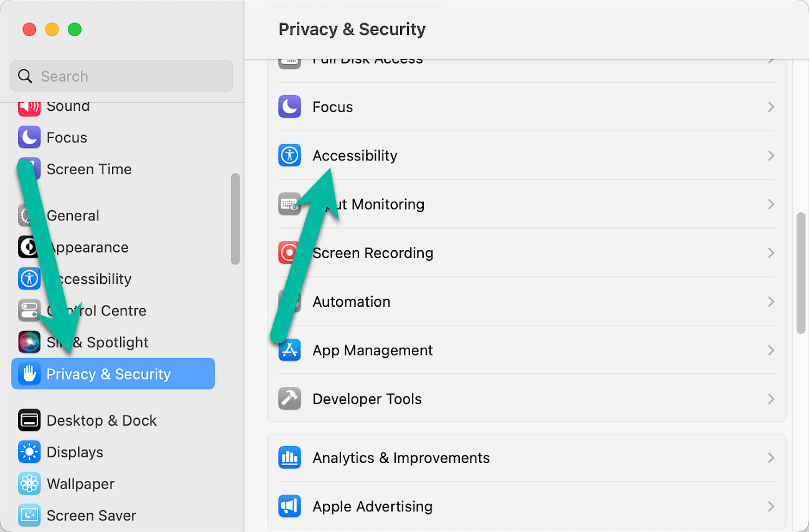Click the Screen Saver icon
This screenshot has height=532, width=809.
pyautogui.click(x=29, y=515)
